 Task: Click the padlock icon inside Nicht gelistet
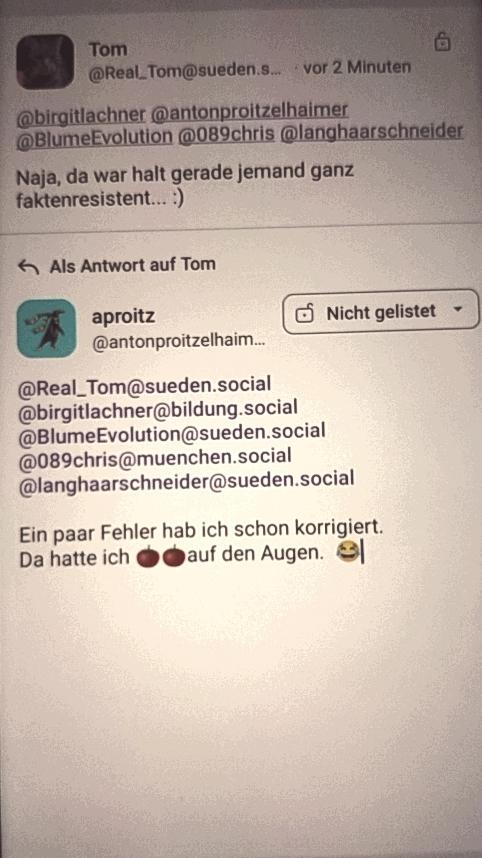point(305,313)
